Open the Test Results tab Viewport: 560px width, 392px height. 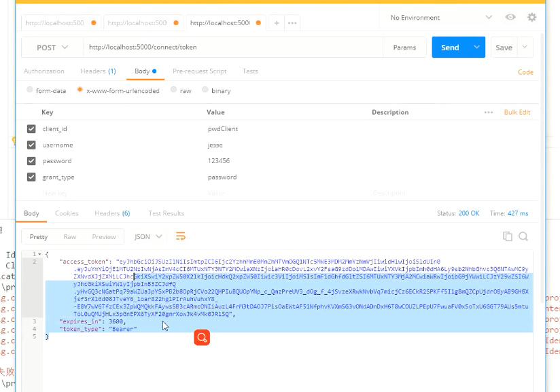coord(166,213)
